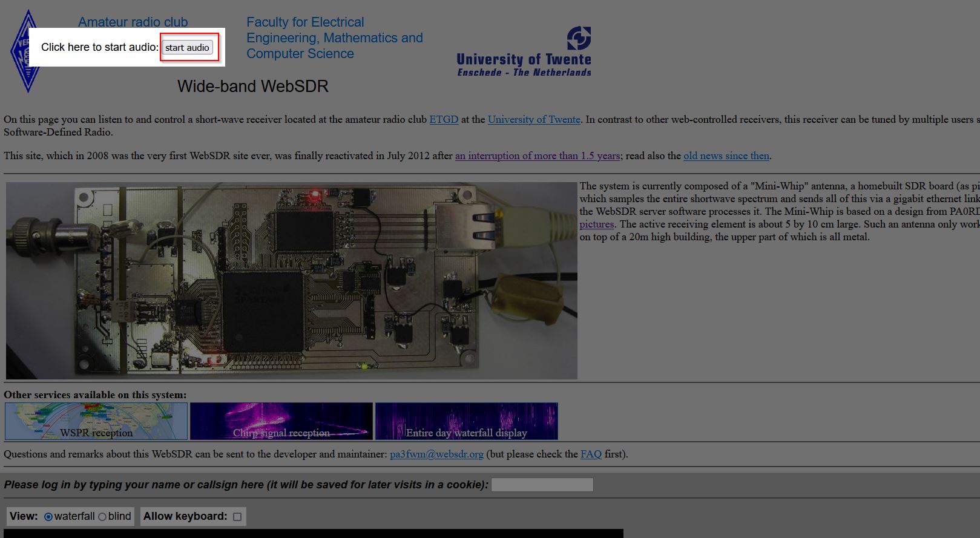This screenshot has width=980, height=538.
Task: Click the University of Twente logo
Action: pyautogui.click(x=524, y=51)
